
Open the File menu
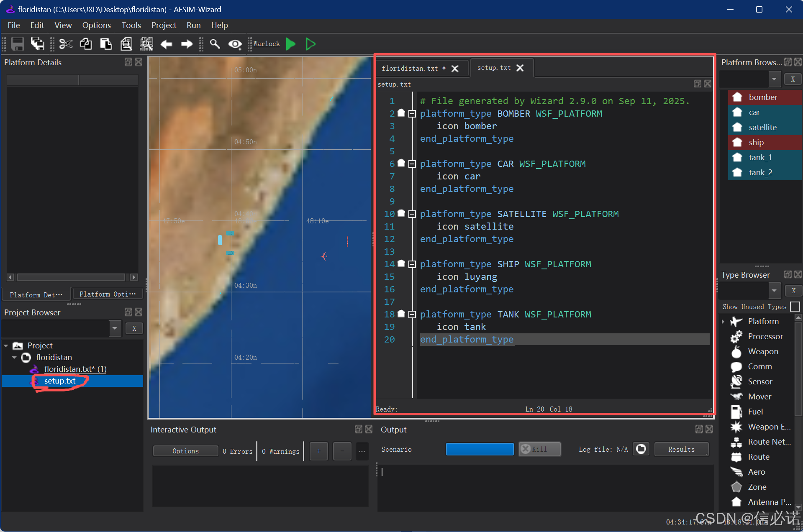tap(14, 25)
